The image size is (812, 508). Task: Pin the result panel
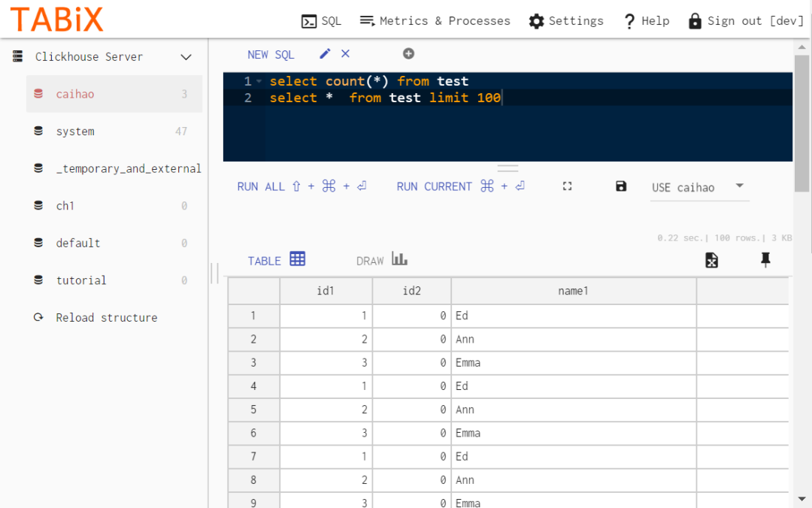765,259
